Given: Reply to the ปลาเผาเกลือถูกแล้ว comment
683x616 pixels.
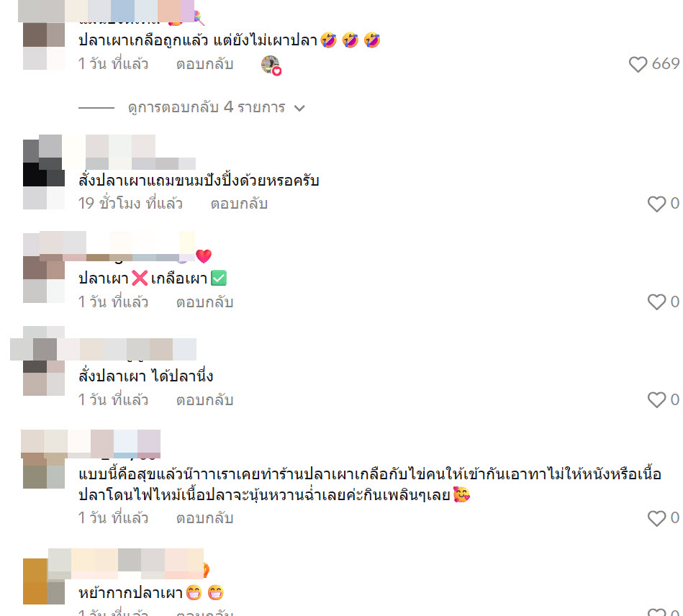Looking at the screenshot, I should coord(204,65).
